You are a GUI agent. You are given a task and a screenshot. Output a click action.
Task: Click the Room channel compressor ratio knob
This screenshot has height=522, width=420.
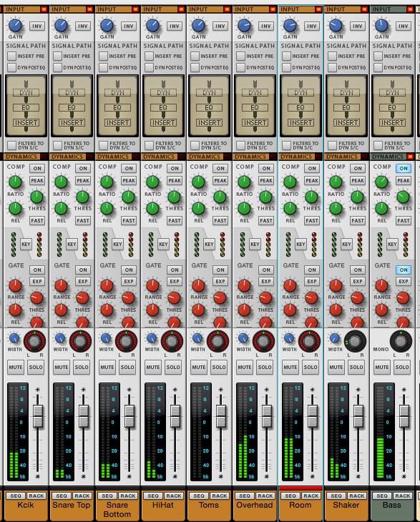[x=290, y=182]
